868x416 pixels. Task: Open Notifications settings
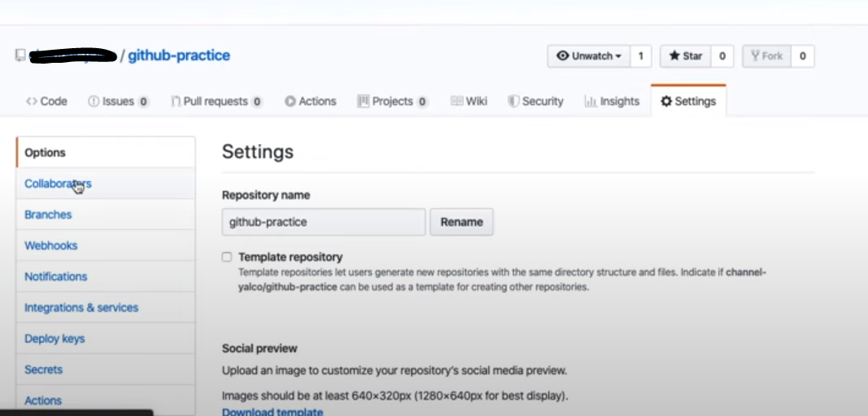coord(105,277)
